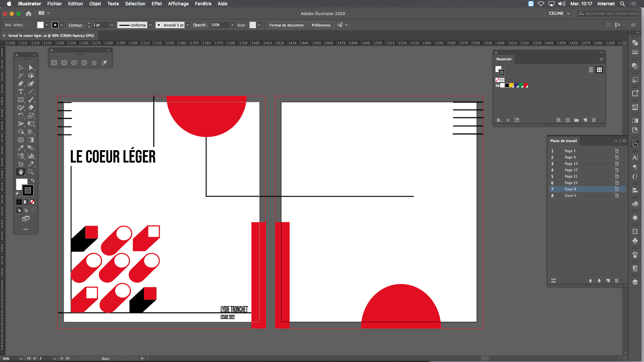Go to Illustrator home screen

coord(29,14)
